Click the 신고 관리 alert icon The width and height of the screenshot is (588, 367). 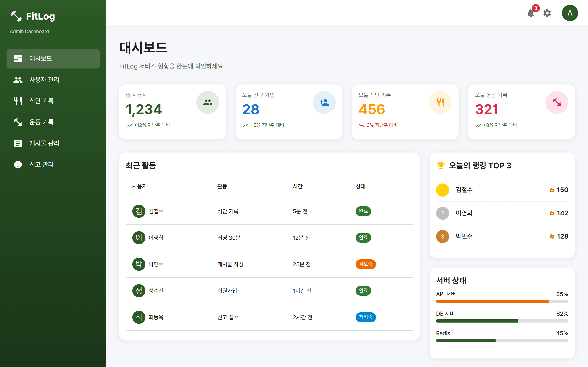click(18, 165)
